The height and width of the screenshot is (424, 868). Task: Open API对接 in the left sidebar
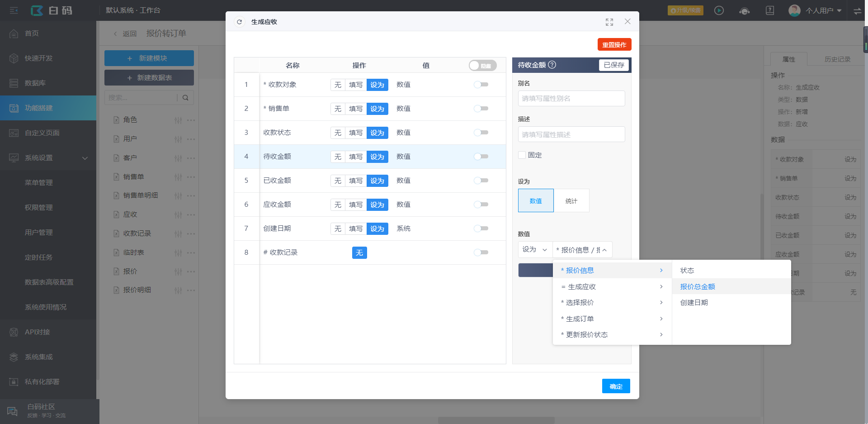(48, 332)
